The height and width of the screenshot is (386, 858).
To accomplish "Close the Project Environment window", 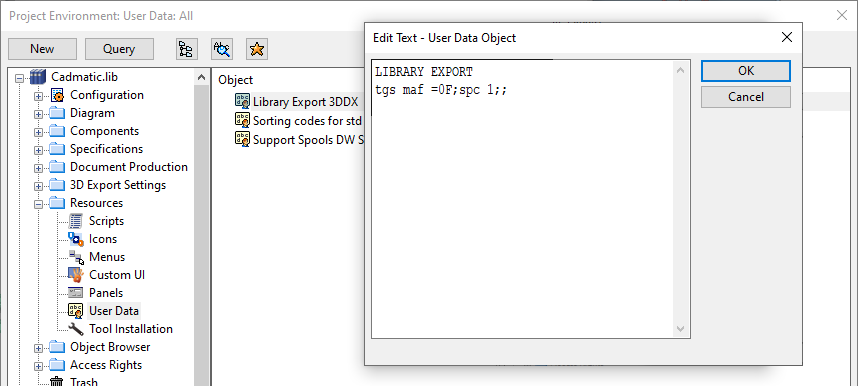I will (842, 15).
